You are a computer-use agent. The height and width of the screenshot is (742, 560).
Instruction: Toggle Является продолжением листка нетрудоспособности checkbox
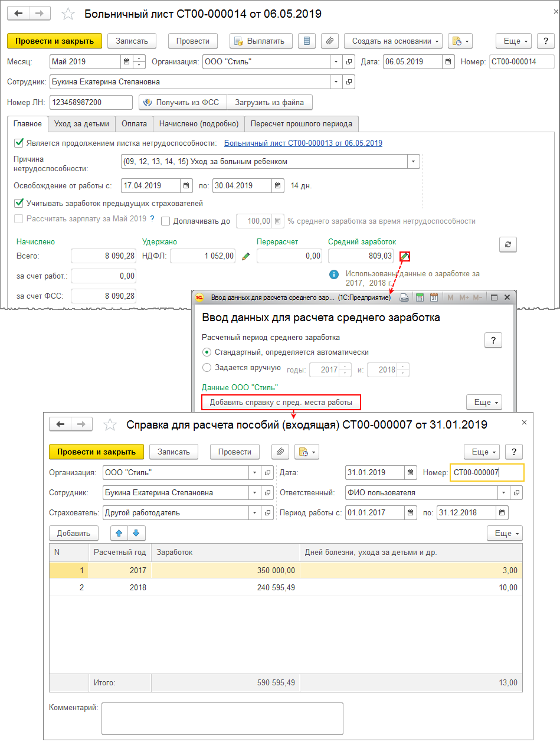point(19,143)
